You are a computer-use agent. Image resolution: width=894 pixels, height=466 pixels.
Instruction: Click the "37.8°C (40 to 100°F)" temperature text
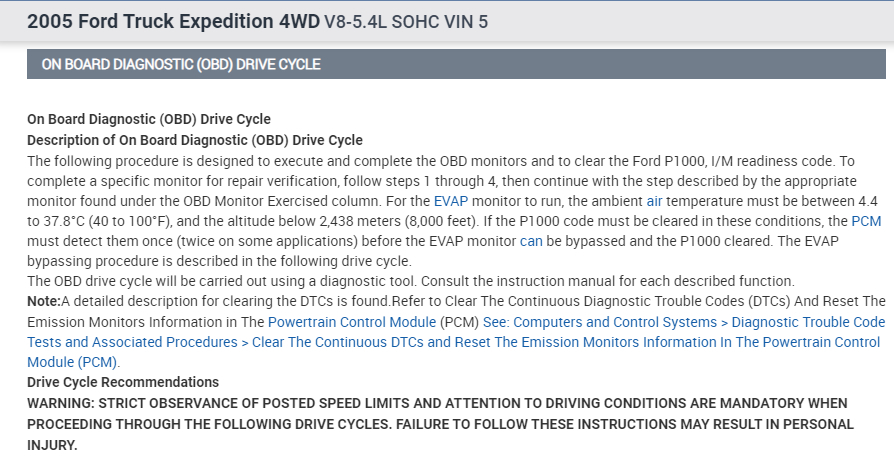pyautogui.click(x=102, y=221)
